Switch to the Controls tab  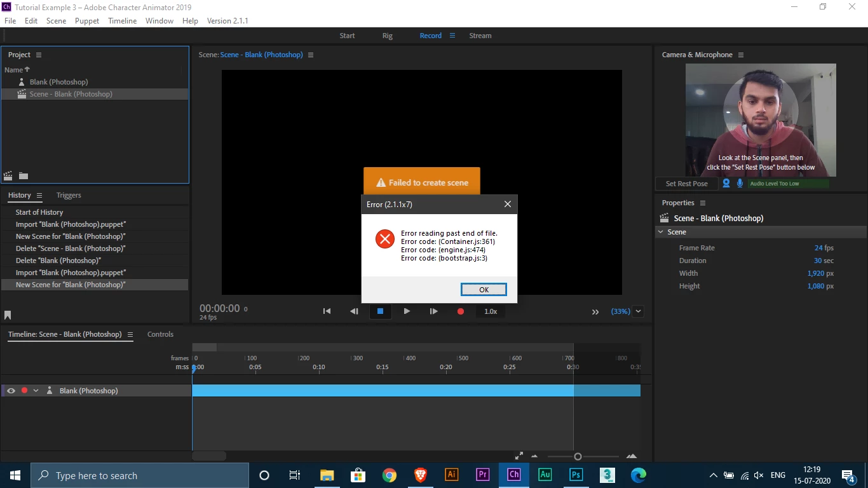(x=160, y=334)
